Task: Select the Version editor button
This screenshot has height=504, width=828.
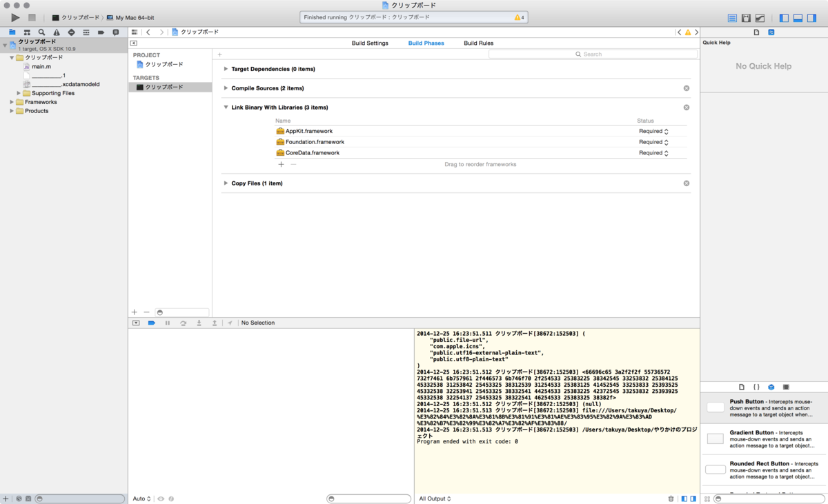Action: pos(760,17)
